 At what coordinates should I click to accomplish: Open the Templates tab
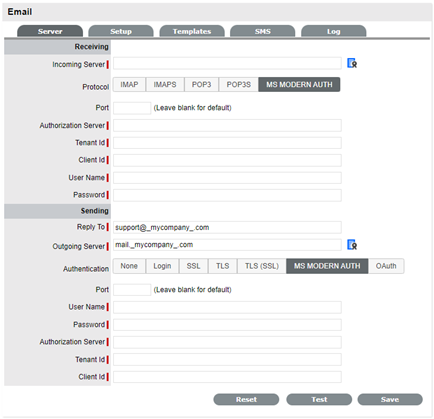coord(192,31)
